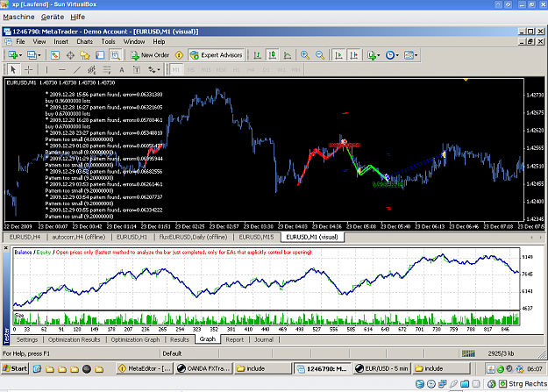Switch to the EURUSD,M15 chart tab
The height and width of the screenshot is (392, 548).
(256, 237)
